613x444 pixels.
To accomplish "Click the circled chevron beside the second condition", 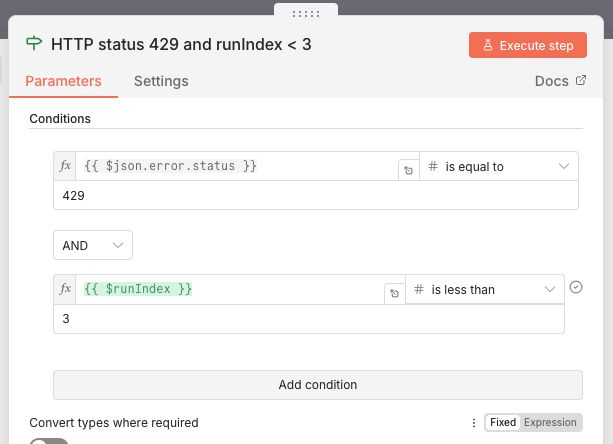I will [x=575, y=287].
